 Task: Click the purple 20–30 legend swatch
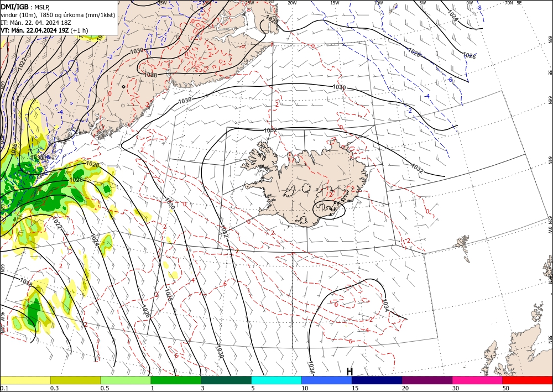pos(427,380)
